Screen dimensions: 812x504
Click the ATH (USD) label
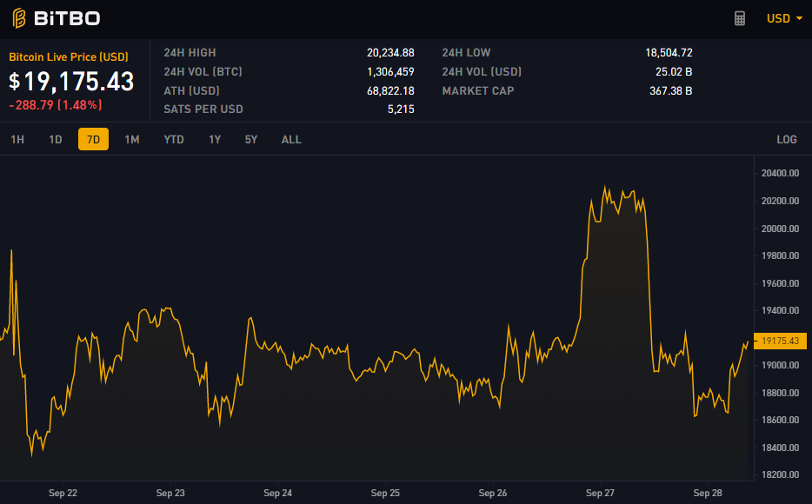(x=191, y=91)
